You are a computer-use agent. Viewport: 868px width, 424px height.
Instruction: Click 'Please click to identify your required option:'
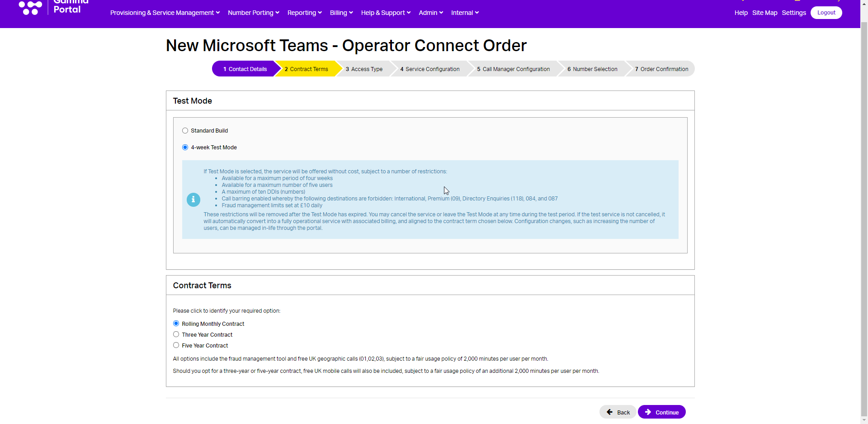point(226,311)
